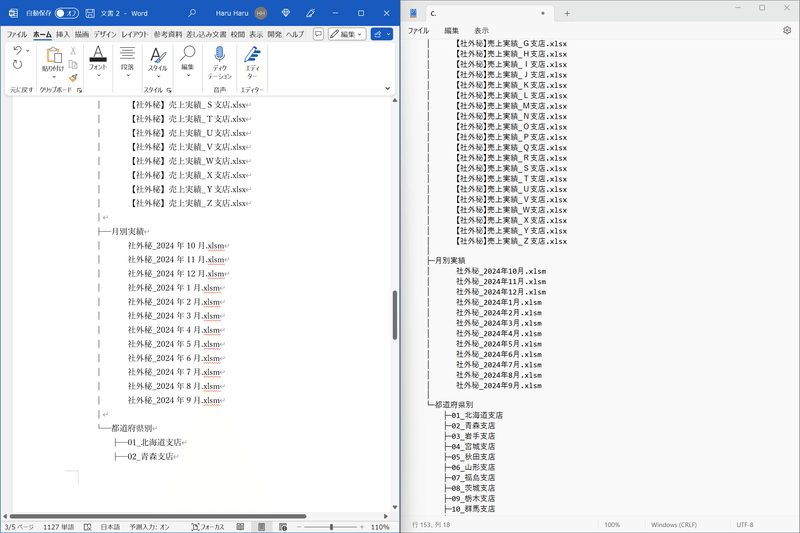Open the 参考資料 ribbon tab
The height and width of the screenshot is (533, 800).
point(168,34)
